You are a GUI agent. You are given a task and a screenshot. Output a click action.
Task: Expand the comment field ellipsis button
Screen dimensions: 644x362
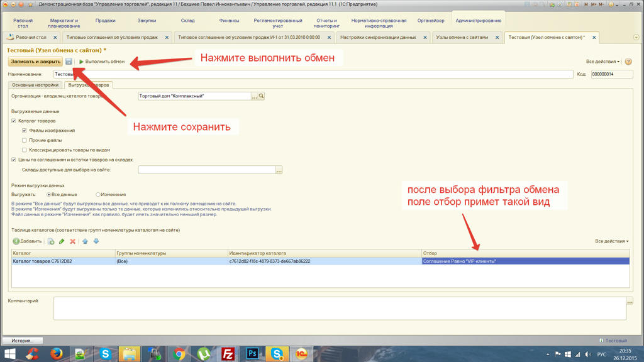(x=630, y=302)
